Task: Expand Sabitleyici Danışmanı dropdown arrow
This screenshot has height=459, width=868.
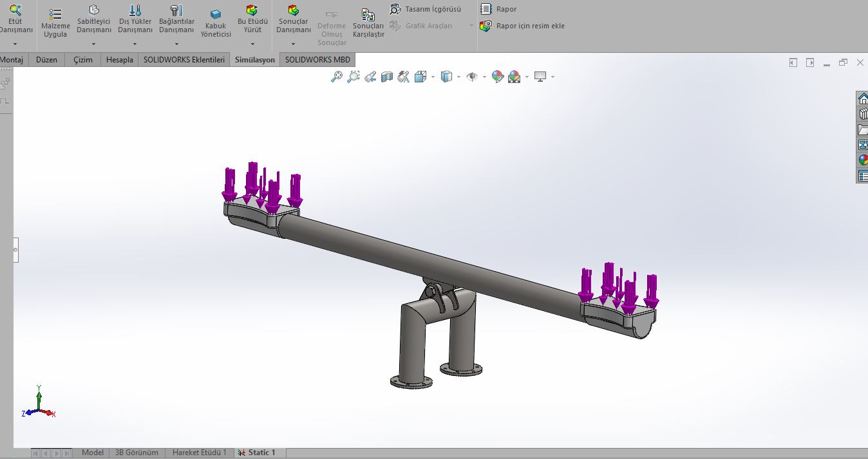Action: 94,44
